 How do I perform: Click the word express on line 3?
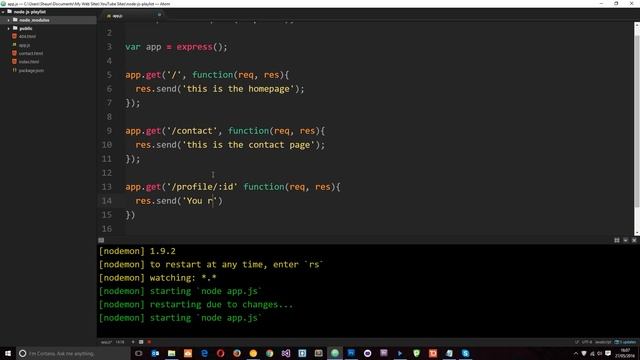195,47
